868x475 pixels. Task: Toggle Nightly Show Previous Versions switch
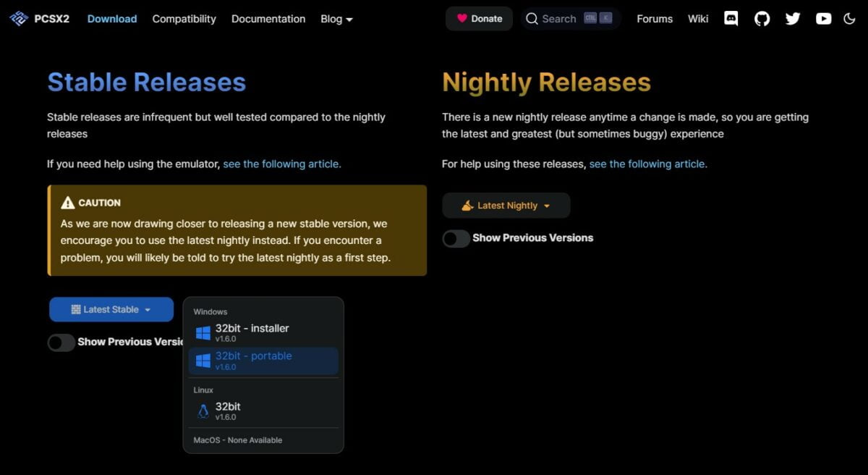[x=456, y=238]
